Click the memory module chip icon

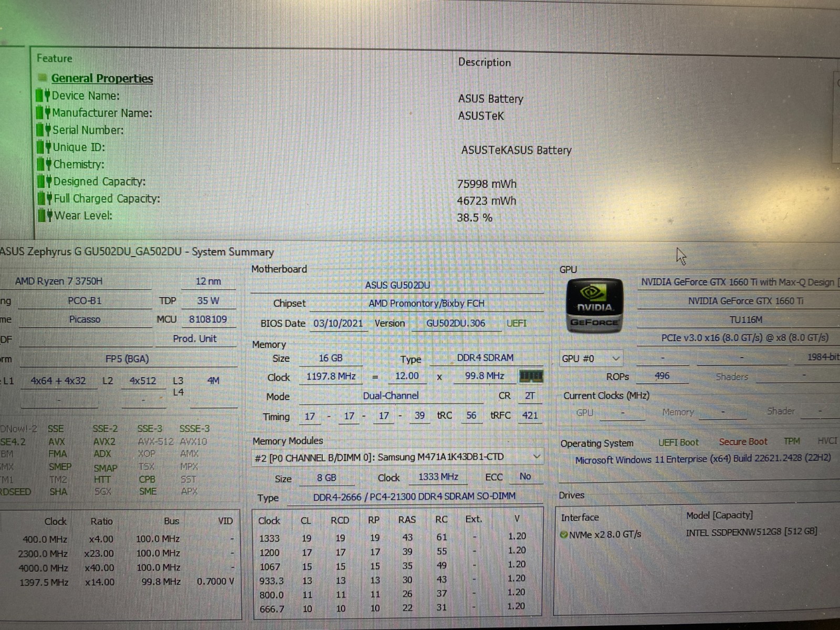531,376
